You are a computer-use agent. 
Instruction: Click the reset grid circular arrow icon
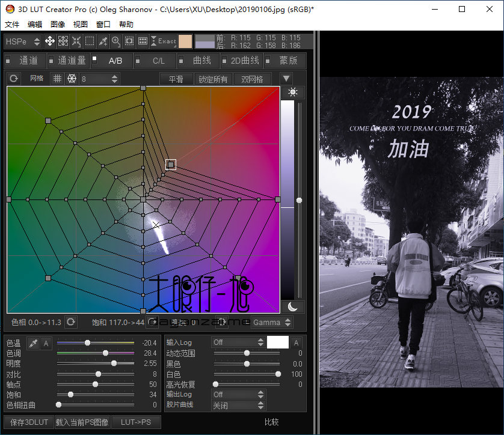[x=14, y=79]
